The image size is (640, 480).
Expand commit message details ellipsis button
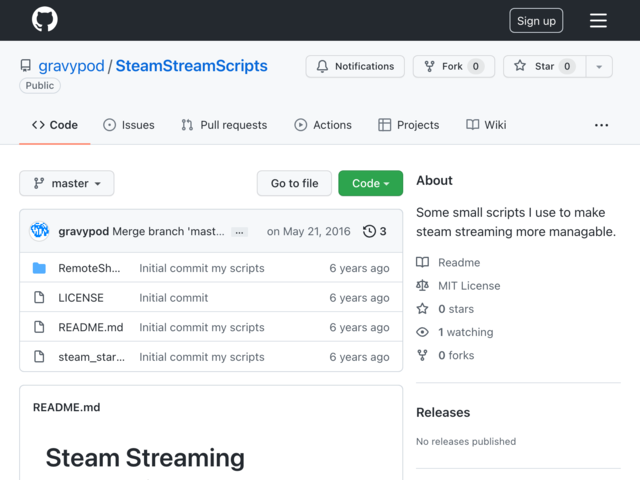pyautogui.click(x=239, y=232)
